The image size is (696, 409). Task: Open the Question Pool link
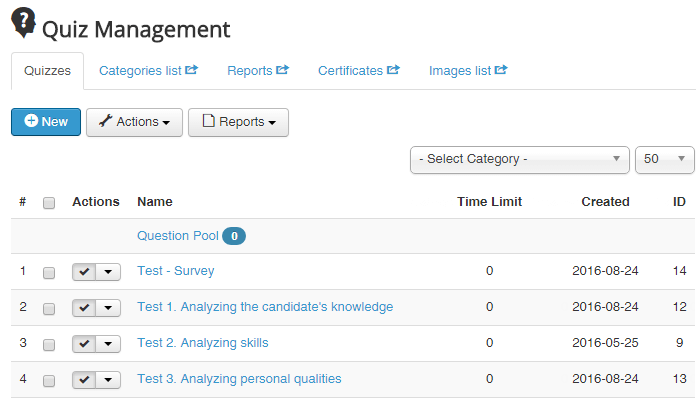click(x=177, y=236)
